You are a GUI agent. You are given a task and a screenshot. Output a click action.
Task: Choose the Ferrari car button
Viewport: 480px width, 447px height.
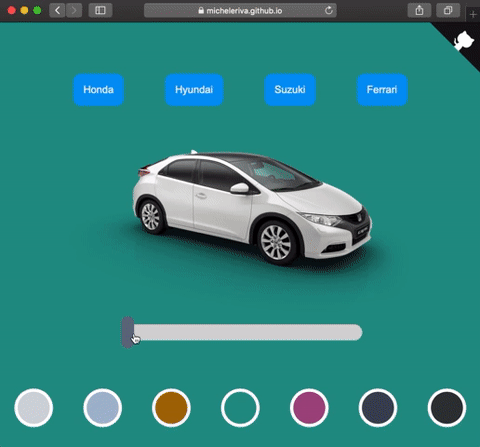point(382,90)
